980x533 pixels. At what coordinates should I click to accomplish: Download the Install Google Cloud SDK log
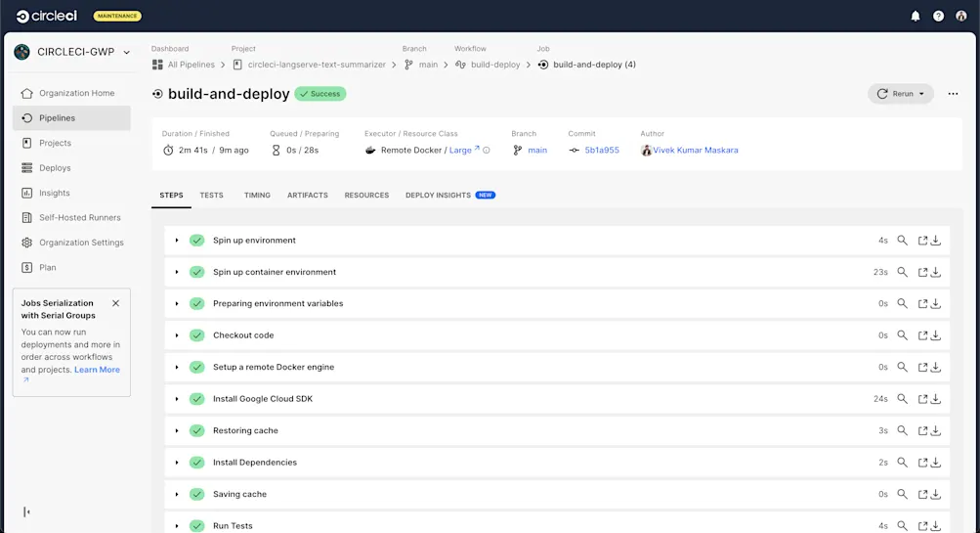coord(936,399)
